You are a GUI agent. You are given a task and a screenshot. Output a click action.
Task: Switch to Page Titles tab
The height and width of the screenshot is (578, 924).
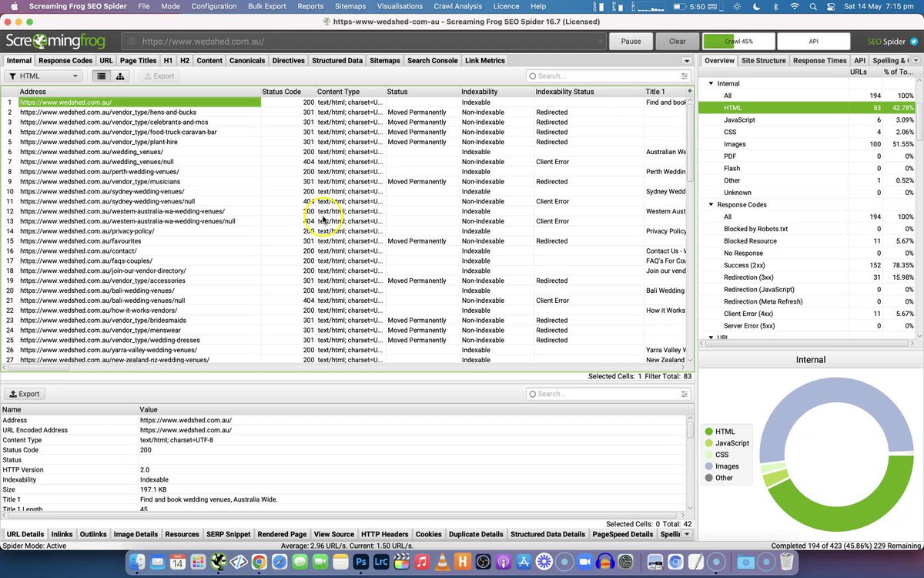coord(139,60)
